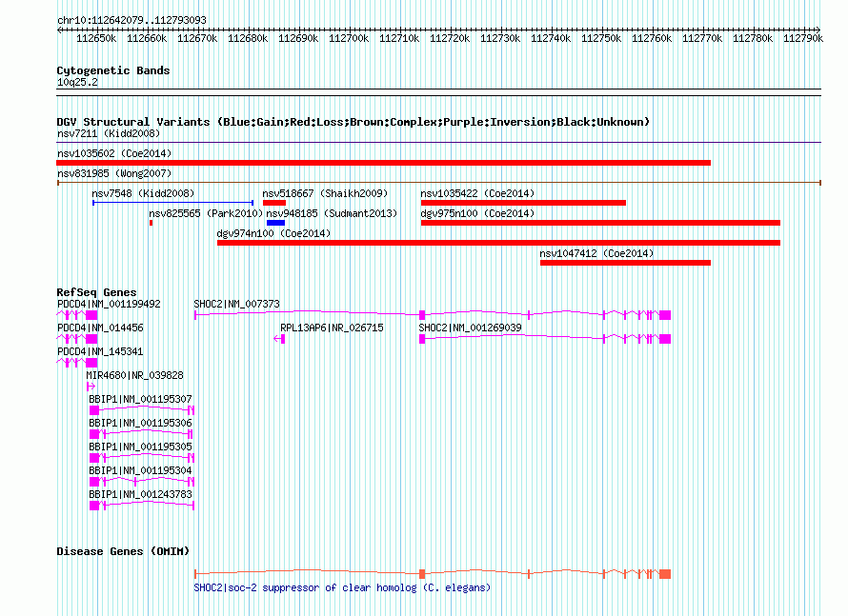Click the nsv1035422 (Coe2014) red bar
The image size is (848, 616).
click(x=523, y=203)
